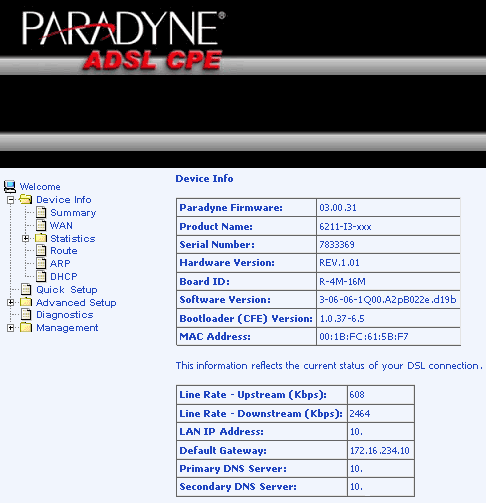Open the Diagnostics link
This screenshot has width=486, height=503.
pyautogui.click(x=65, y=315)
